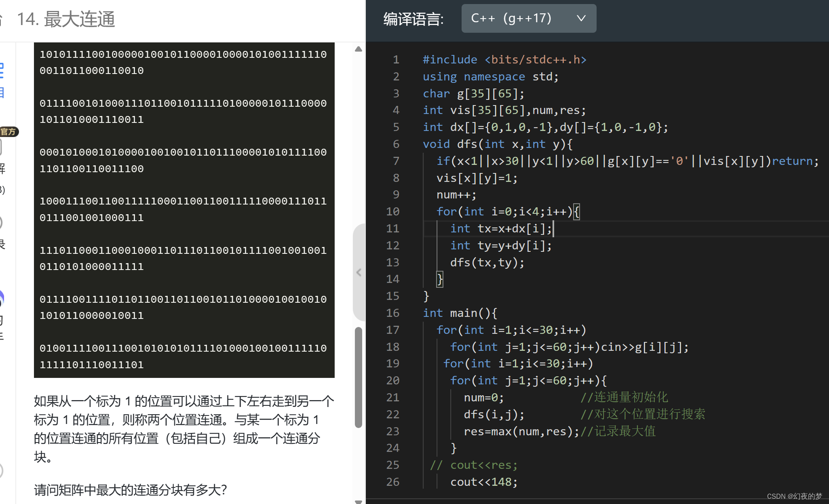This screenshot has height=504, width=829.
Task: Click line 8 'vis[x][y]=1;'
Action: point(477,178)
